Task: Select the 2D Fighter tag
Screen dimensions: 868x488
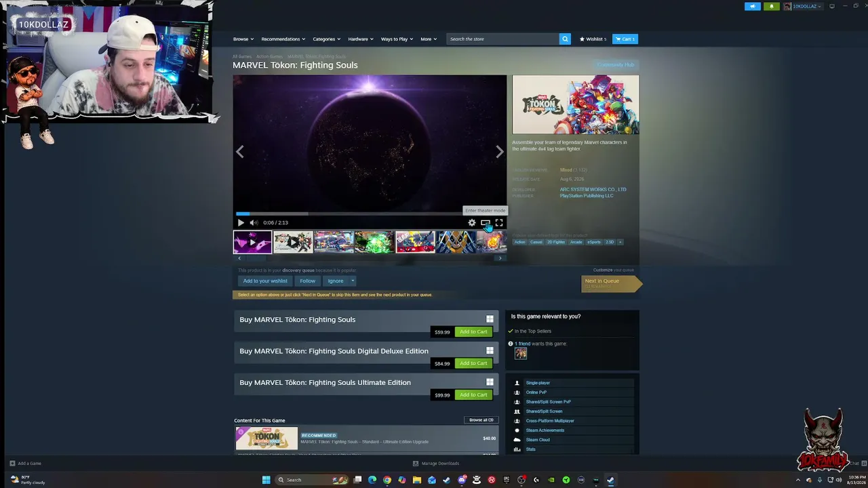Action: click(556, 242)
